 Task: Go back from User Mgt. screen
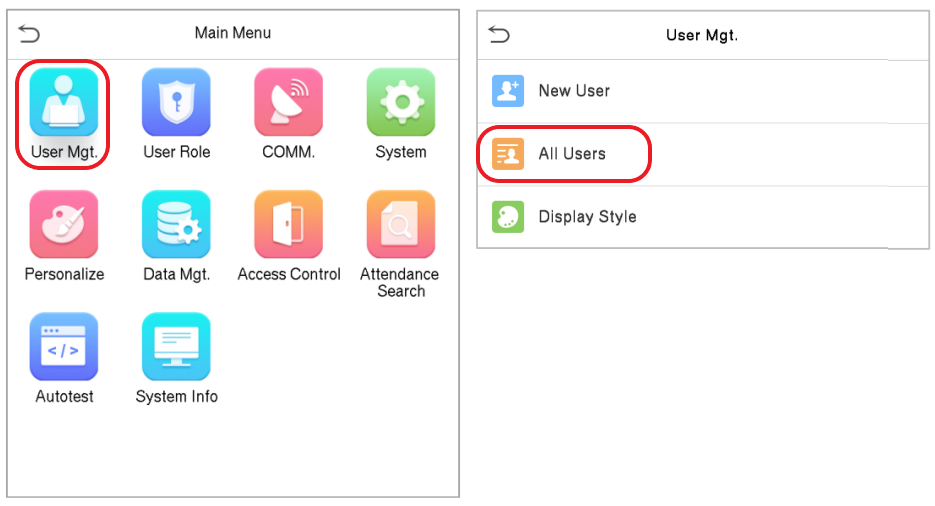coord(499,35)
